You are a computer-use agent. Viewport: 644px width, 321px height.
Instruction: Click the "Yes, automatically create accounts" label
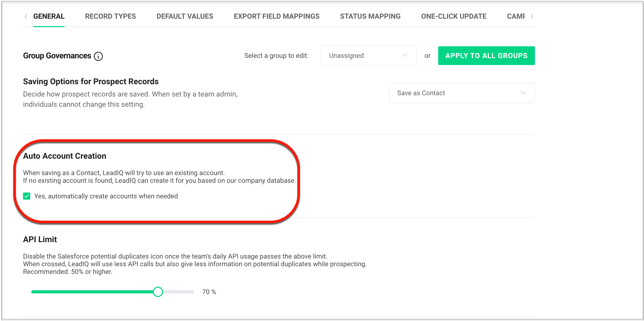coord(106,196)
